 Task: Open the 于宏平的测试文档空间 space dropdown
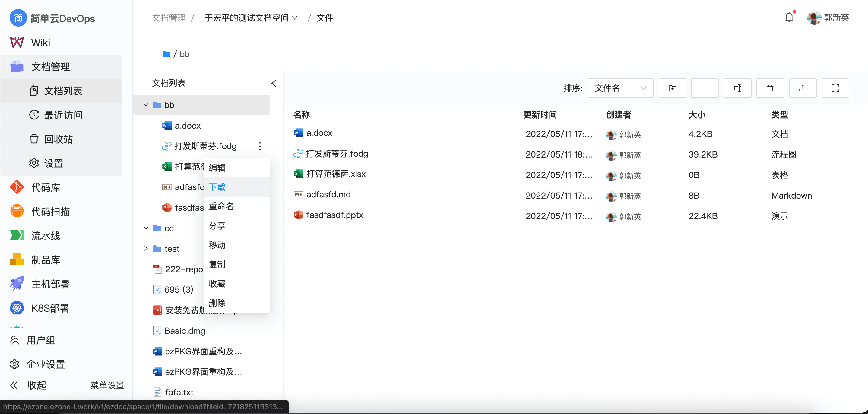tap(296, 18)
